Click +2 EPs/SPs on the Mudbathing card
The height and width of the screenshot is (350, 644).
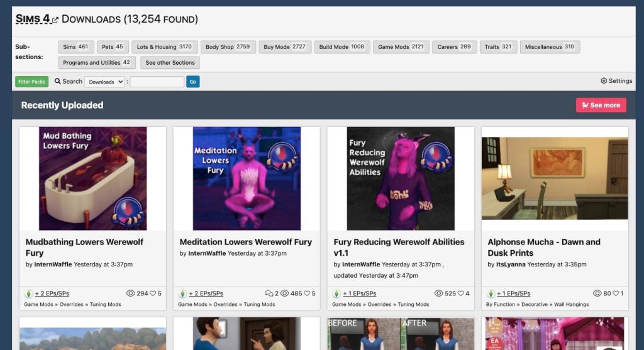tap(52, 293)
